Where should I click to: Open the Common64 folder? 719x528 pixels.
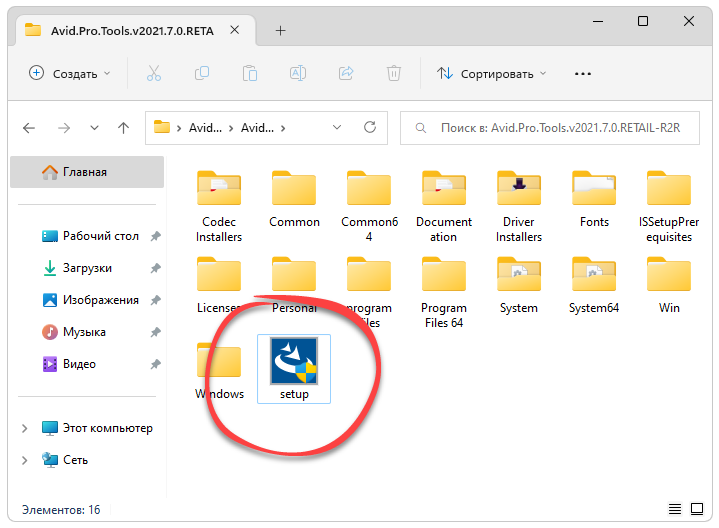coord(369,206)
